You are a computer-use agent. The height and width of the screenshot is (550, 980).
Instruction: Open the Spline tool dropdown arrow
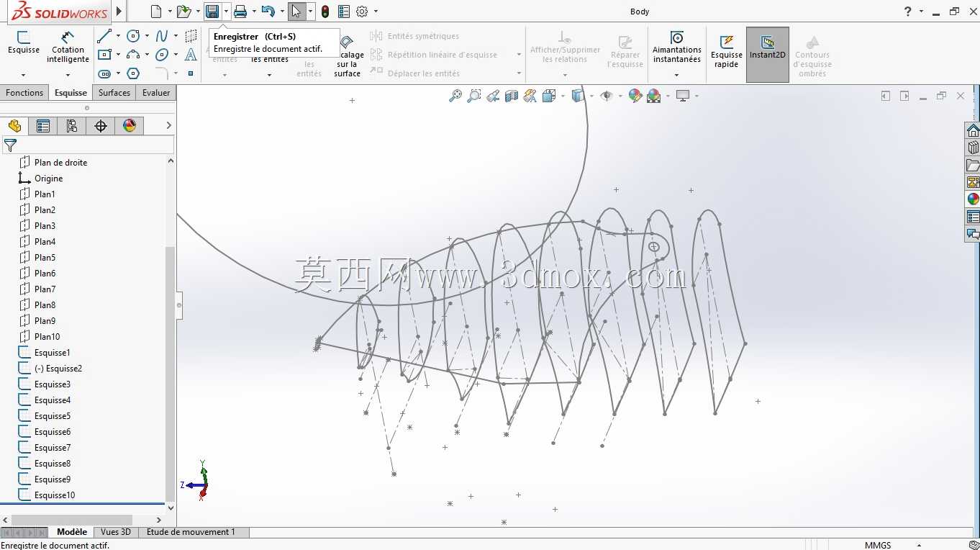(176, 36)
